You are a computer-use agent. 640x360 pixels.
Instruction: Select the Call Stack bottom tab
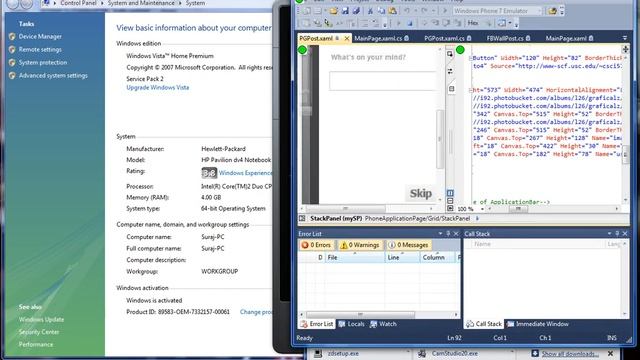click(x=484, y=324)
